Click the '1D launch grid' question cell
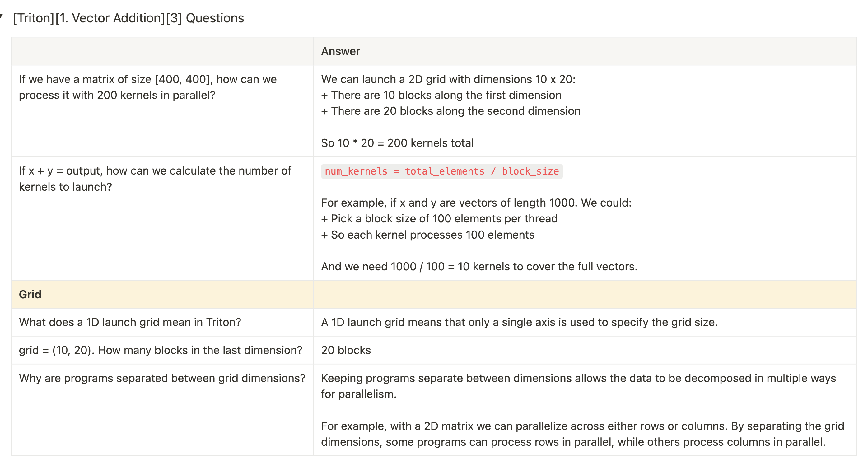 tap(130, 322)
